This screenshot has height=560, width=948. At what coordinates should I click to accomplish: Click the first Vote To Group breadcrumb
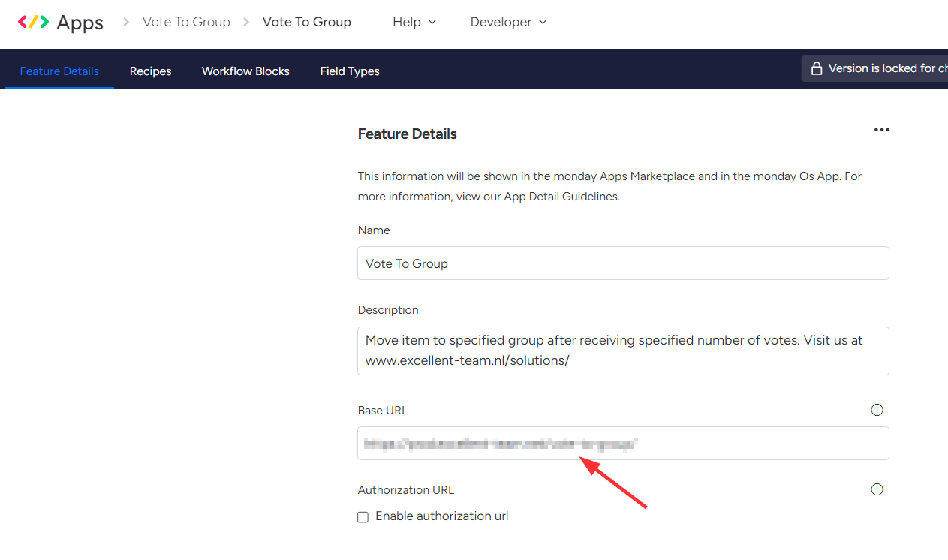point(186,22)
